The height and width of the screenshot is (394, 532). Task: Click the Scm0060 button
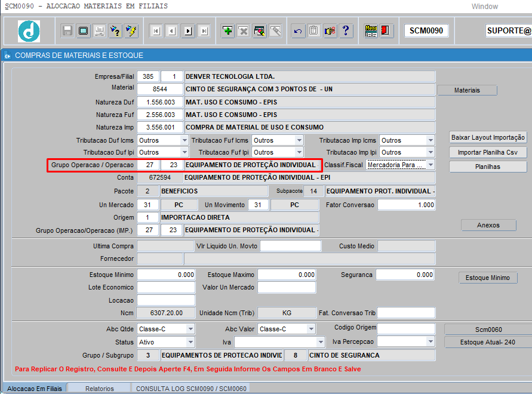tap(488, 330)
